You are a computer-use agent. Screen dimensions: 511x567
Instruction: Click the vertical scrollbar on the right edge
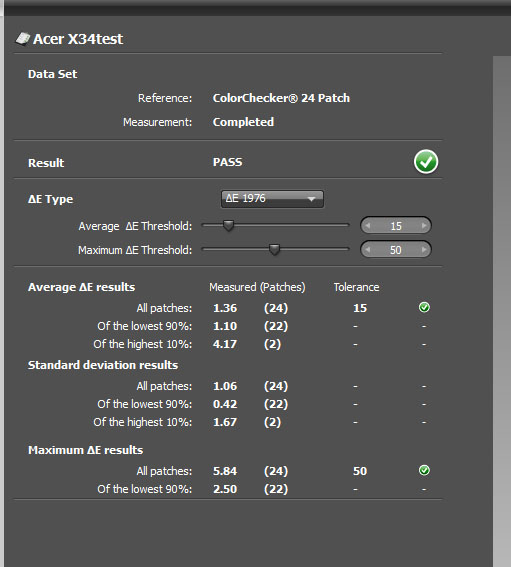[x=502, y=311]
